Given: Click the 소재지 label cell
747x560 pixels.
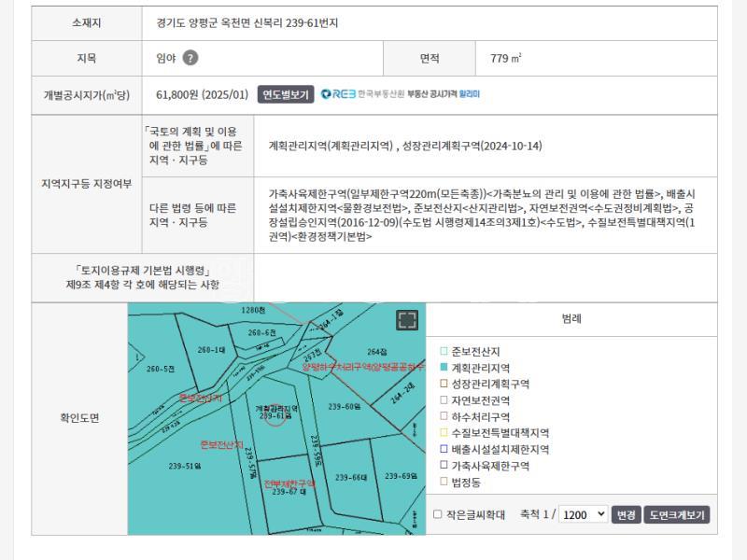Looking at the screenshot, I should tap(87, 22).
